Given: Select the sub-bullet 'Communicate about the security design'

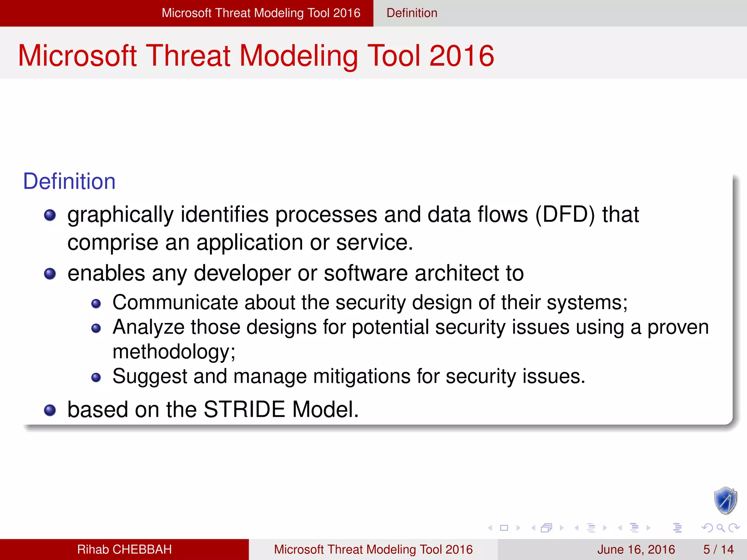Looking at the screenshot, I should [x=370, y=303].
